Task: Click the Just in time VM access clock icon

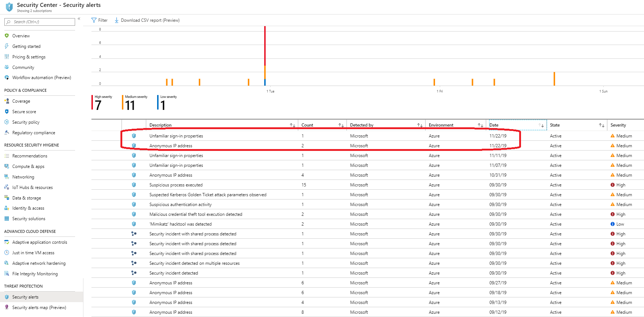Action: tap(7, 253)
